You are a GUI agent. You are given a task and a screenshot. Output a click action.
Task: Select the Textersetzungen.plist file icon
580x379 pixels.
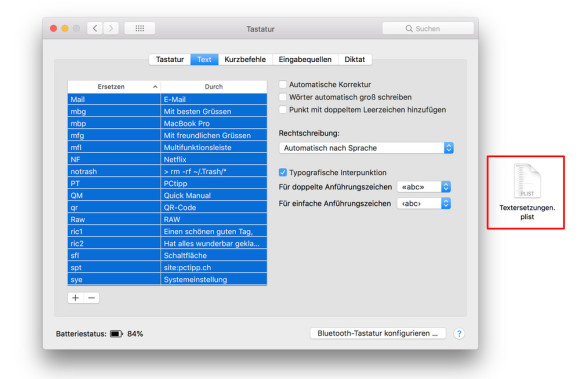pyautogui.click(x=527, y=181)
